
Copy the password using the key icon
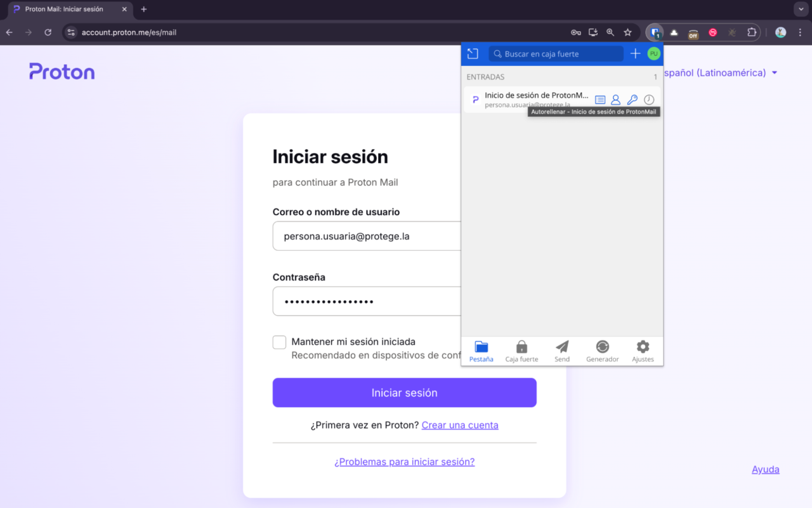click(x=632, y=99)
